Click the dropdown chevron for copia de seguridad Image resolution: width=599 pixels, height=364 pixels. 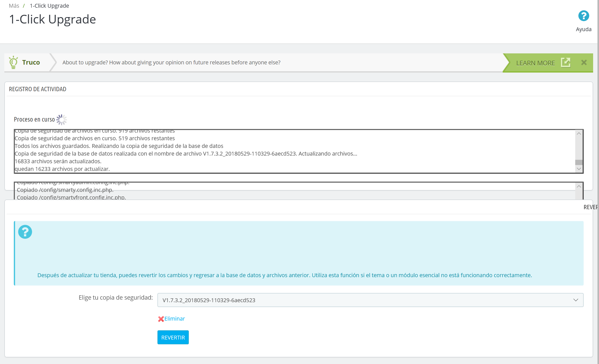tap(575, 300)
